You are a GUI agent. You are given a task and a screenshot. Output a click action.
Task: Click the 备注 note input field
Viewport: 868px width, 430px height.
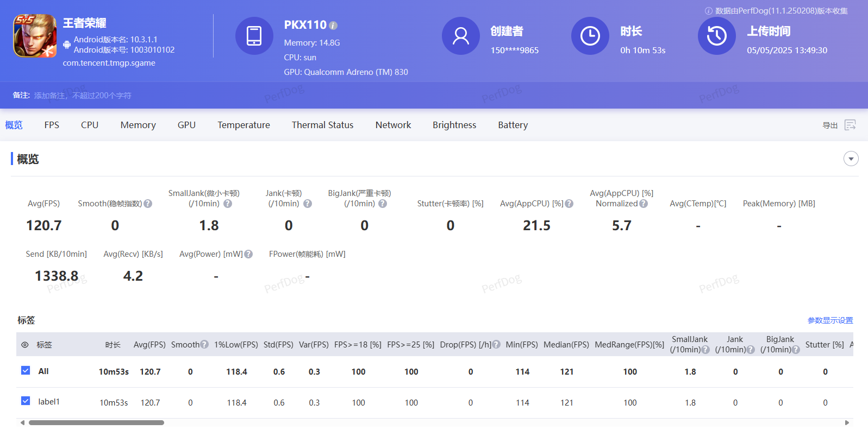click(83, 96)
